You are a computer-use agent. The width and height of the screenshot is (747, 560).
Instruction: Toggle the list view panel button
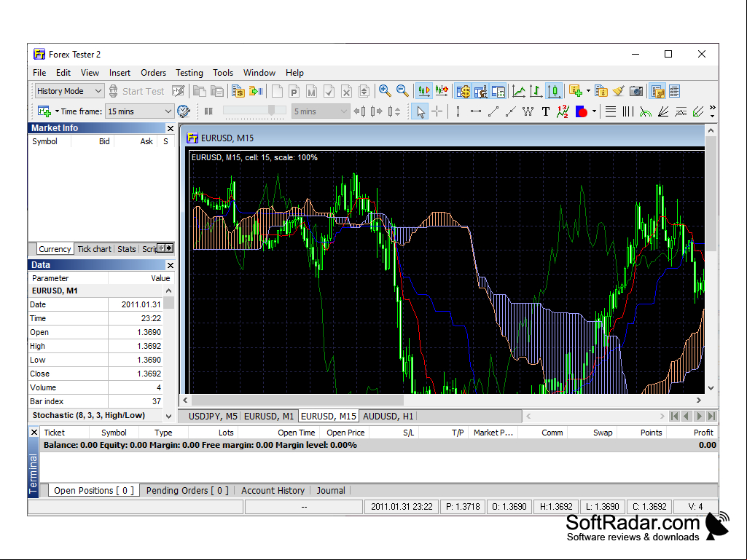pos(675,91)
